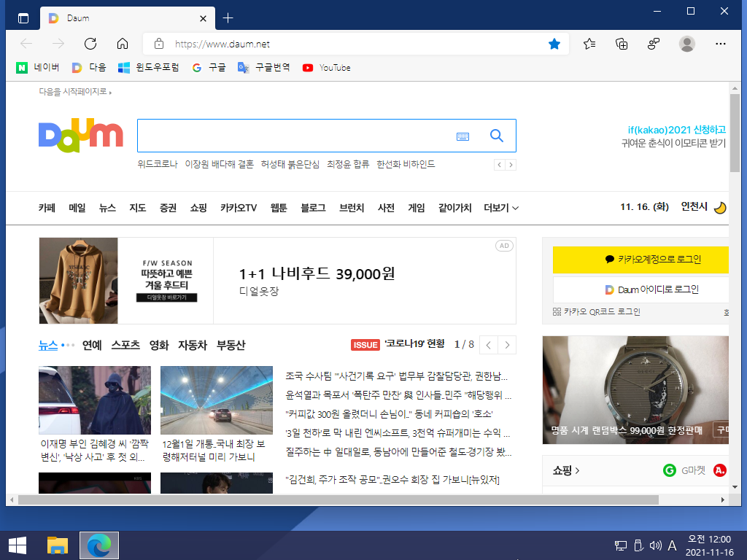747x560 pixels.
Task: Go to next news page arrow
Action: click(507, 345)
